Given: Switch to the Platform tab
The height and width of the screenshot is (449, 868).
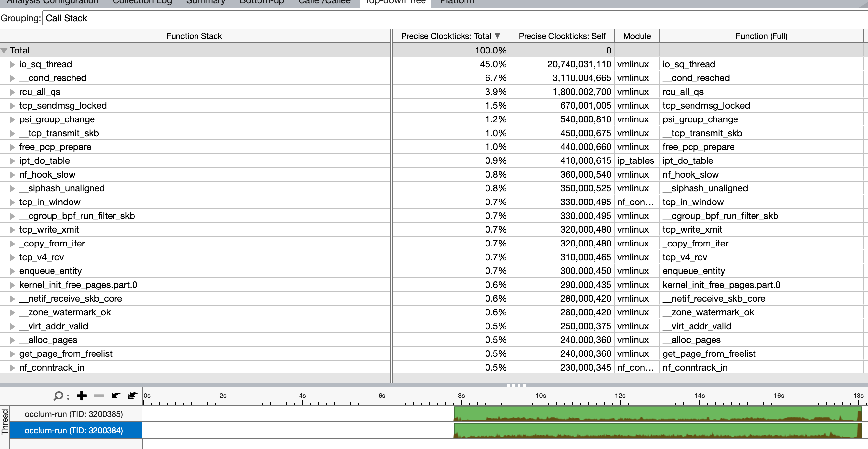Looking at the screenshot, I should coord(457,2).
